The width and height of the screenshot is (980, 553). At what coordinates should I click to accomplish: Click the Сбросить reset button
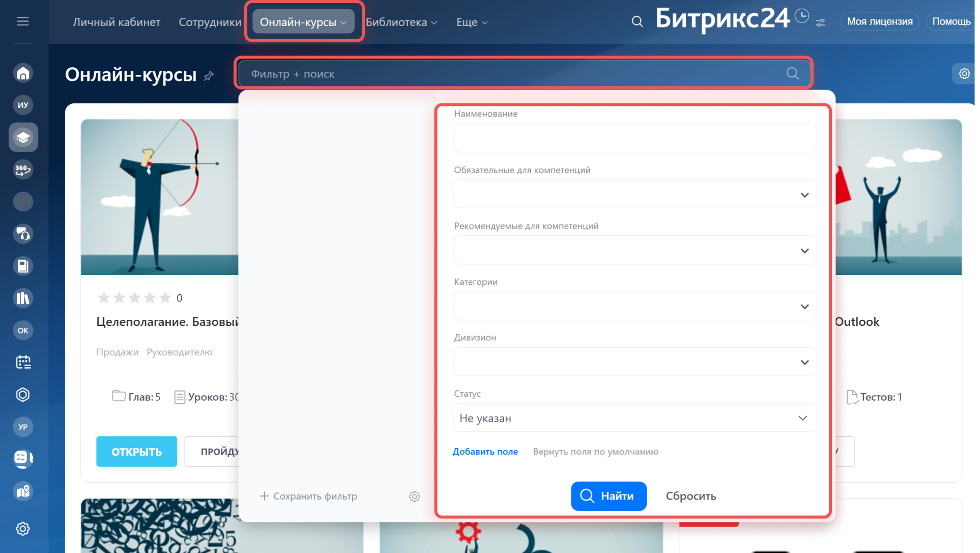pyautogui.click(x=690, y=496)
